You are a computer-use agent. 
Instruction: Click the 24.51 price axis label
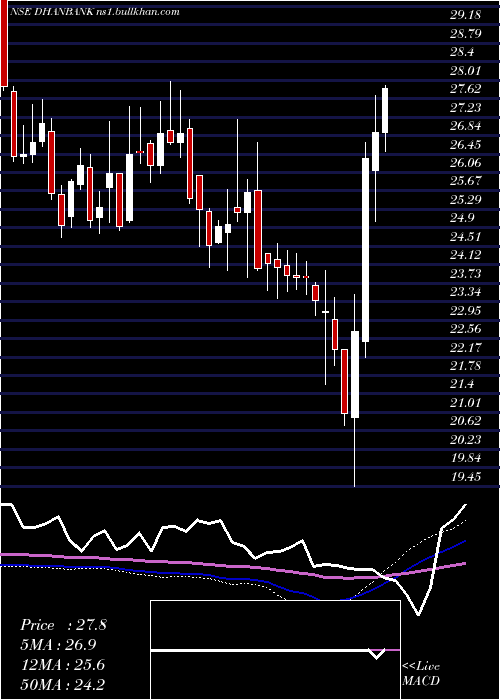click(x=465, y=237)
